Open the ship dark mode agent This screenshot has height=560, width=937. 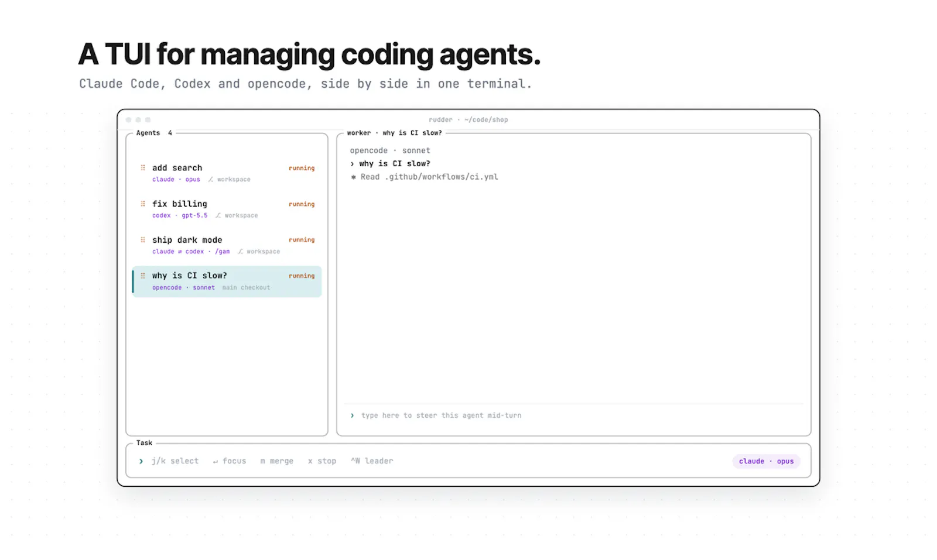click(x=227, y=245)
